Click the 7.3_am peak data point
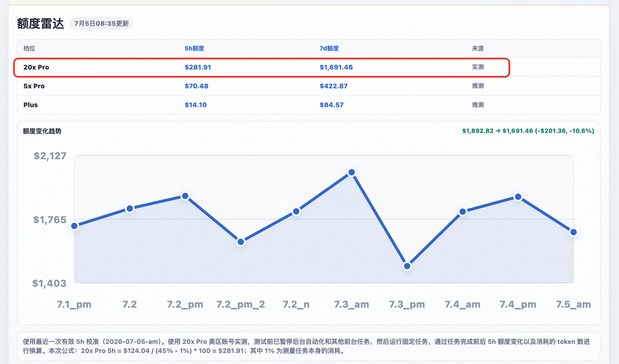619x364 pixels. tap(352, 173)
